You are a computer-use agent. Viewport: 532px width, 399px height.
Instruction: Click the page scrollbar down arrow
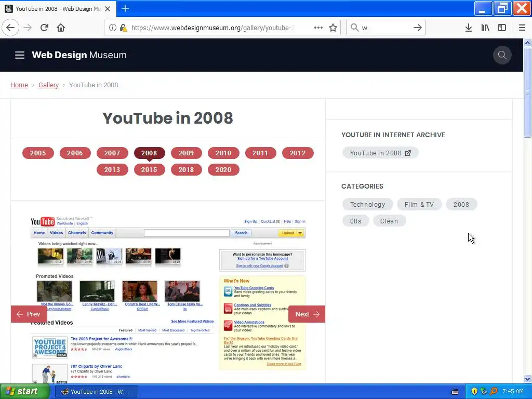coord(527,379)
